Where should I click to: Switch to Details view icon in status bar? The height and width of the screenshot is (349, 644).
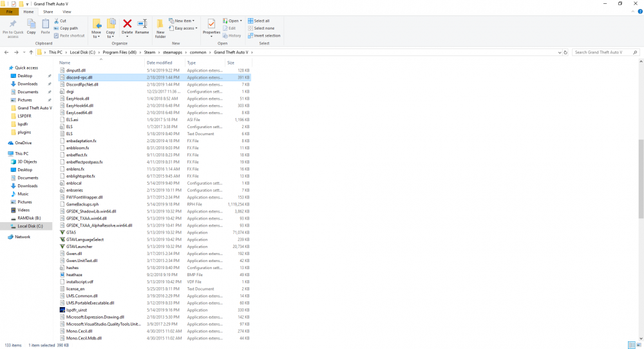click(x=632, y=345)
